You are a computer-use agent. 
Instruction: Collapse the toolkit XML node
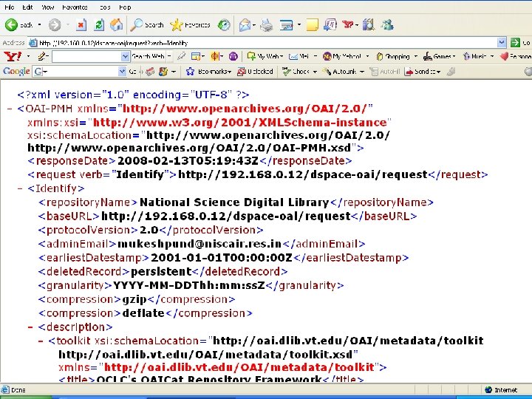tap(41, 341)
